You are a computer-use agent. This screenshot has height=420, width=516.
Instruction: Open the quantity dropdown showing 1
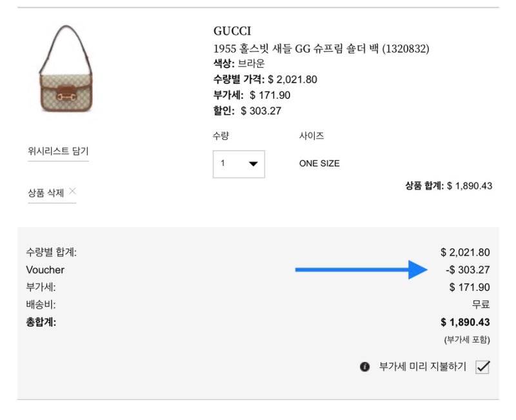[238, 164]
